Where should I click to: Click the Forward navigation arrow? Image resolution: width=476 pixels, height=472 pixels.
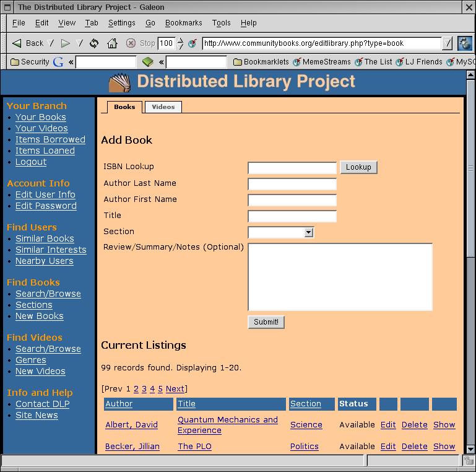[x=65, y=43]
